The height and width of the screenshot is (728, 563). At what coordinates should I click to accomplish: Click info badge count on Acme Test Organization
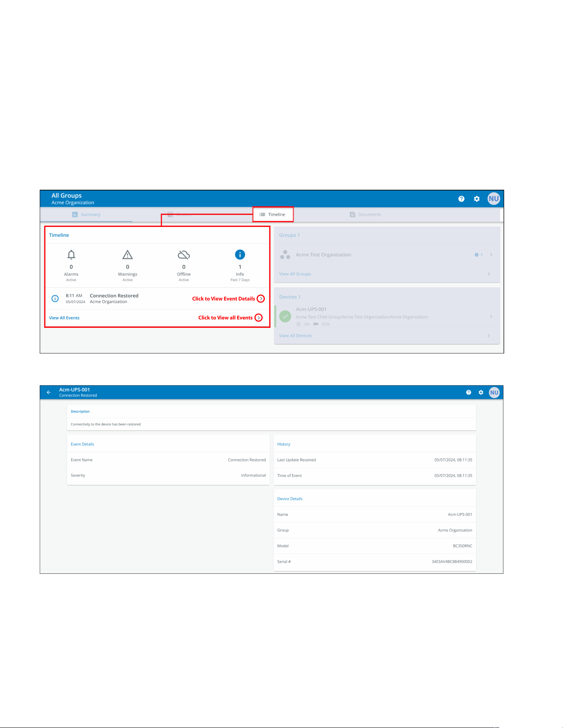point(479,255)
